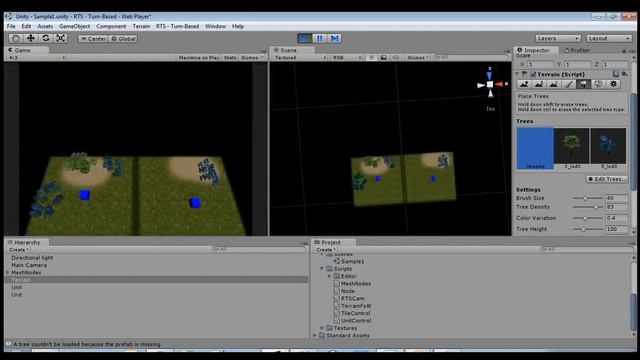
Task: Click the red X axis gizmo cone
Action: [x=499, y=84]
